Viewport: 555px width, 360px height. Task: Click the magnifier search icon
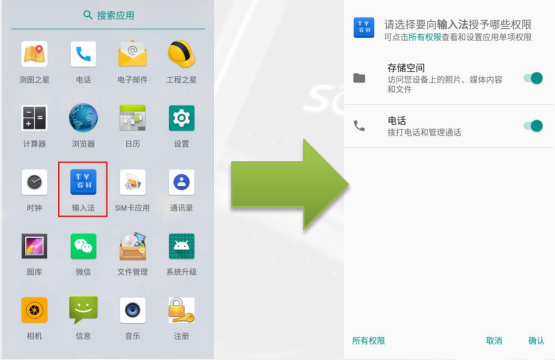tap(87, 15)
